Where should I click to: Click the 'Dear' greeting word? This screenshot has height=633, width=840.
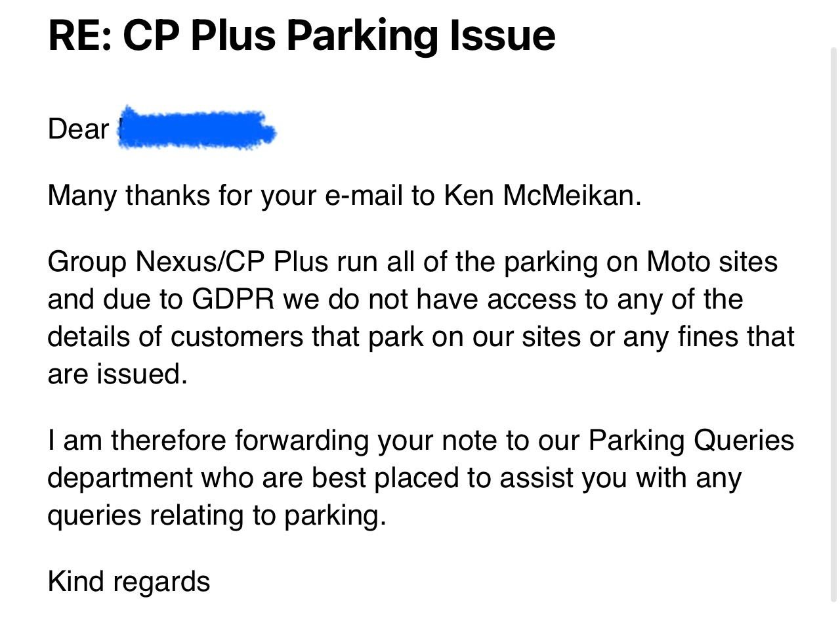[78, 129]
